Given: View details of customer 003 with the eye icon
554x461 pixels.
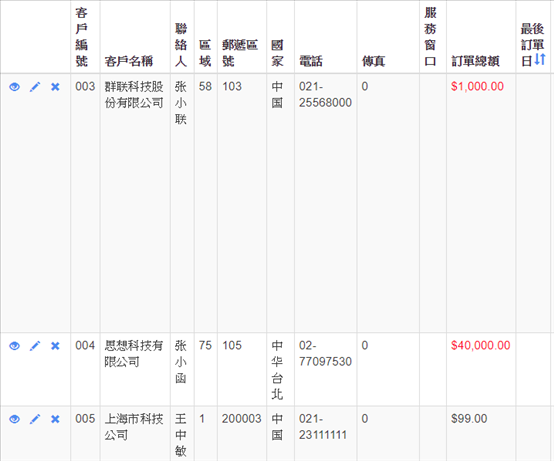Looking at the screenshot, I should click(x=14, y=87).
